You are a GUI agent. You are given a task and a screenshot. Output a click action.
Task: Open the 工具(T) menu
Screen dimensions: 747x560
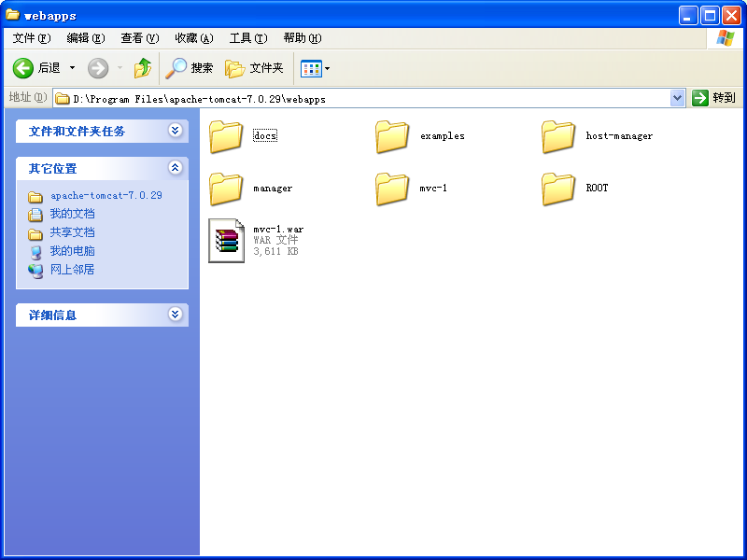click(248, 38)
